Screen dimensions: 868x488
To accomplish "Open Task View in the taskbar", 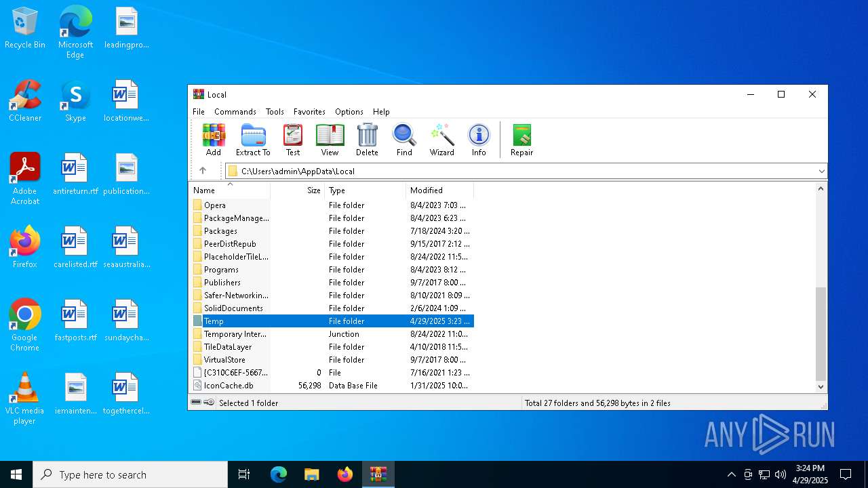I will pos(244,474).
